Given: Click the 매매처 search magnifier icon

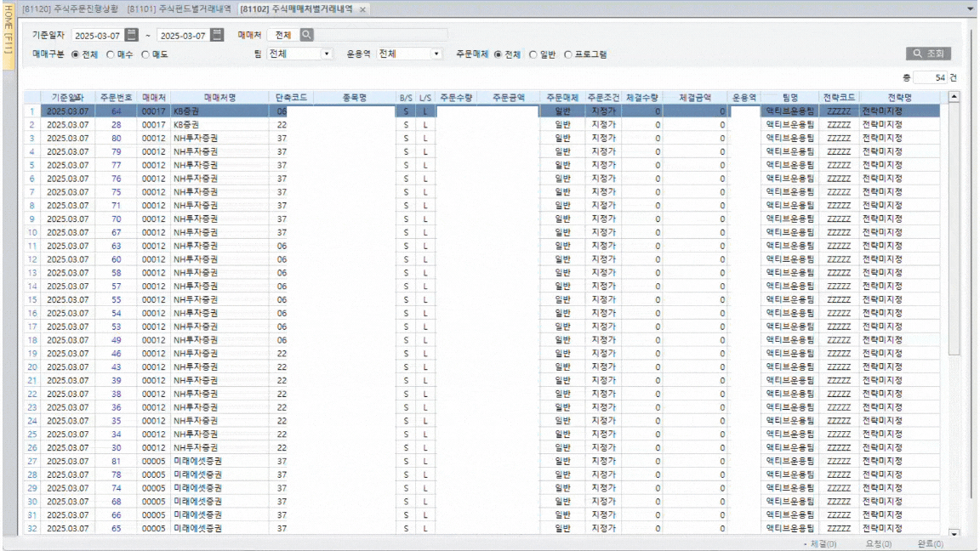Looking at the screenshot, I should click(x=306, y=35).
